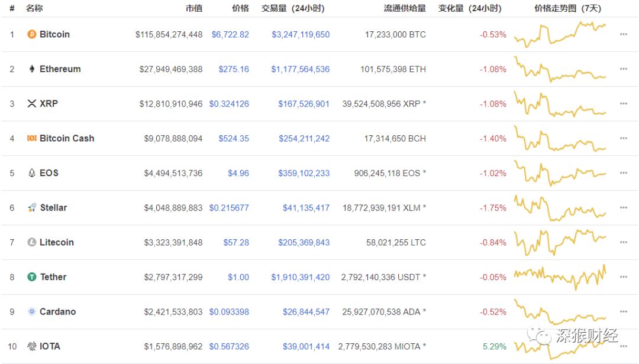Open Litecoin 7-day price trend chart

(x=560, y=242)
